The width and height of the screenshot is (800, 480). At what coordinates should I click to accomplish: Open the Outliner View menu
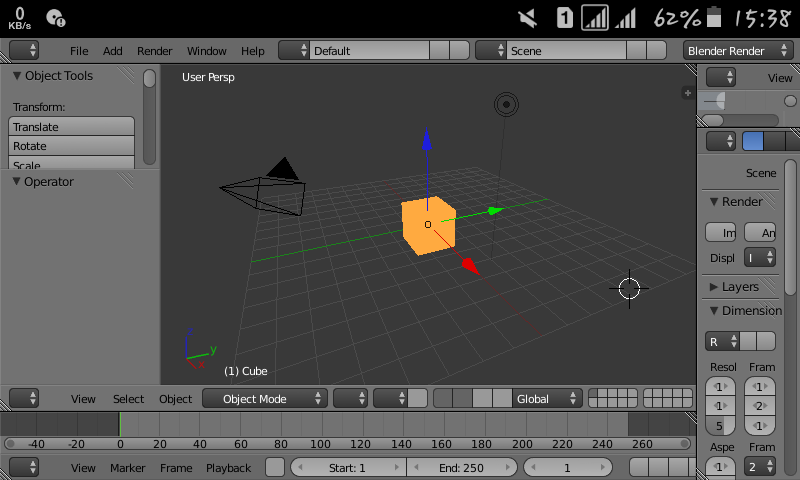click(780, 78)
